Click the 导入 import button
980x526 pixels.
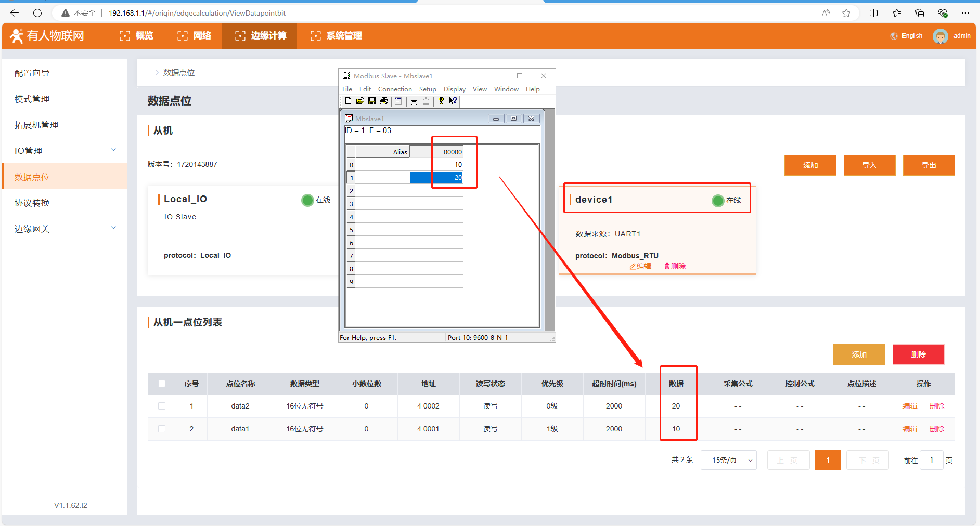click(x=869, y=165)
